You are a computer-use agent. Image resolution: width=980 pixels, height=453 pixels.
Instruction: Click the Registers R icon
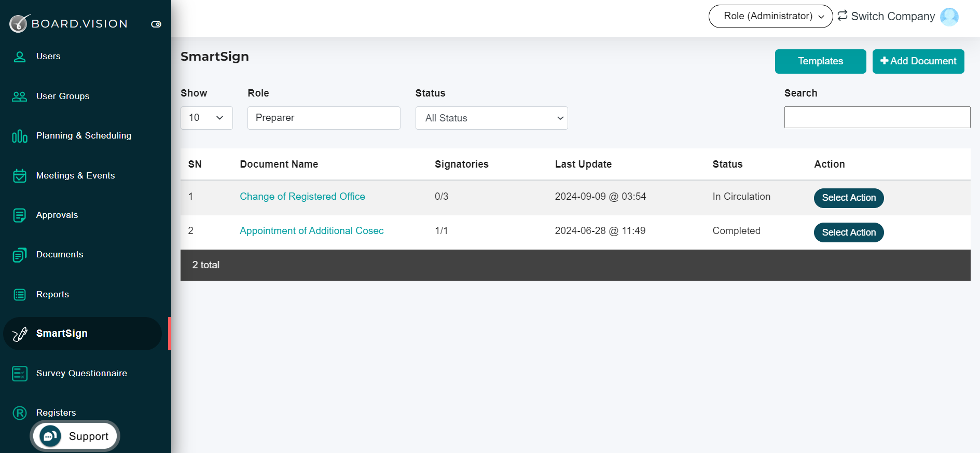click(20, 413)
